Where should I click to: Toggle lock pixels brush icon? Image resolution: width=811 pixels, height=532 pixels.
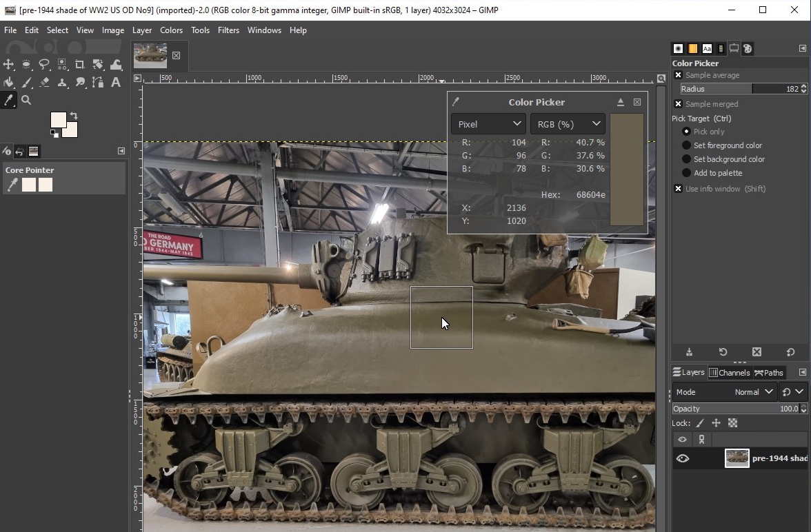700,423
